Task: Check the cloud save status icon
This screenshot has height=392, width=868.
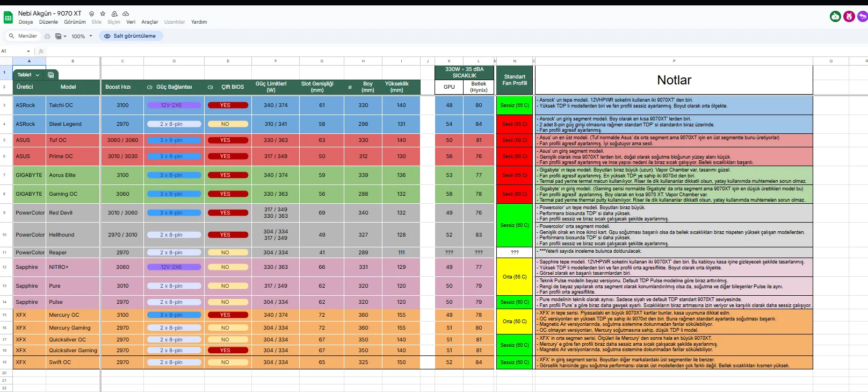Action: [x=126, y=14]
